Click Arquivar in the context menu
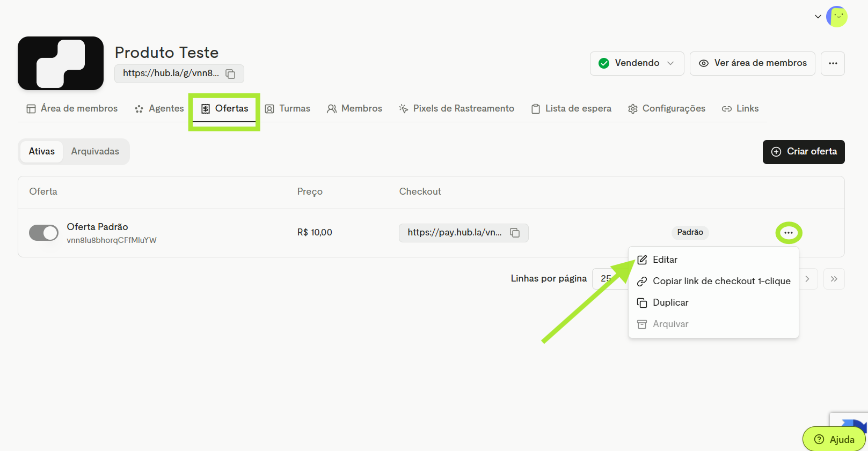 coord(713,324)
